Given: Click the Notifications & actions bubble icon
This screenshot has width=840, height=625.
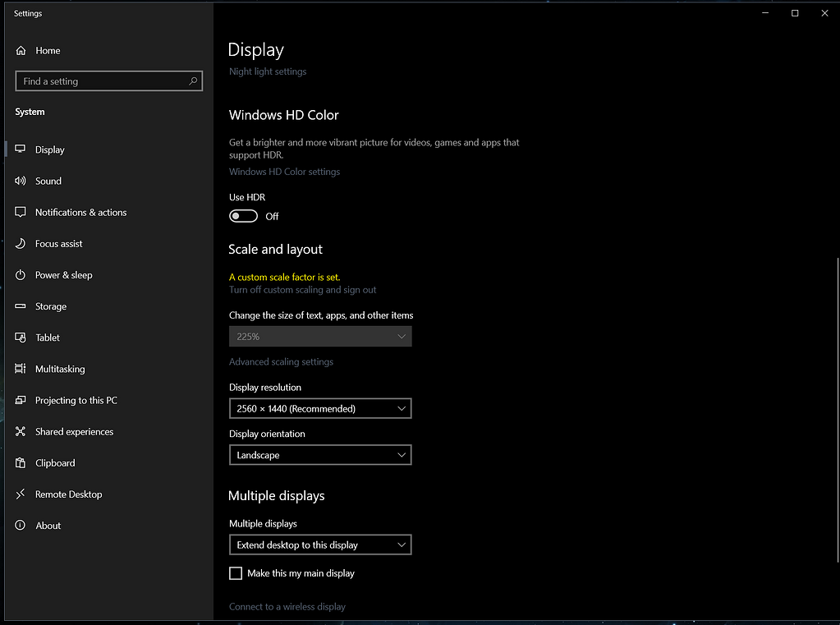Looking at the screenshot, I should coord(21,212).
